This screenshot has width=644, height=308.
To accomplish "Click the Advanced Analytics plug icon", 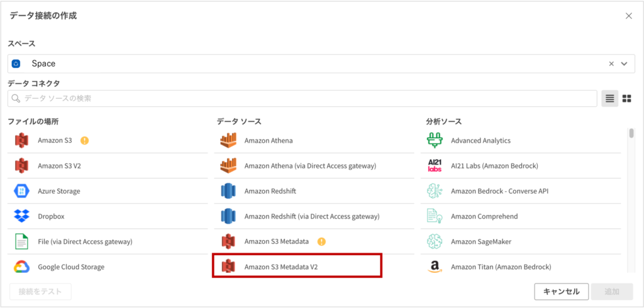I will tap(435, 140).
